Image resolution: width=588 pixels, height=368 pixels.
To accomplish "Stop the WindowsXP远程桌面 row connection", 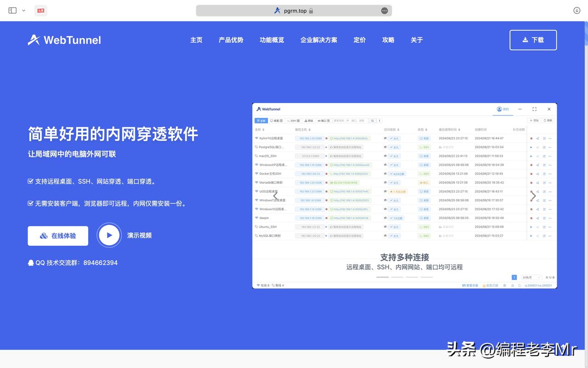I will tap(531, 165).
